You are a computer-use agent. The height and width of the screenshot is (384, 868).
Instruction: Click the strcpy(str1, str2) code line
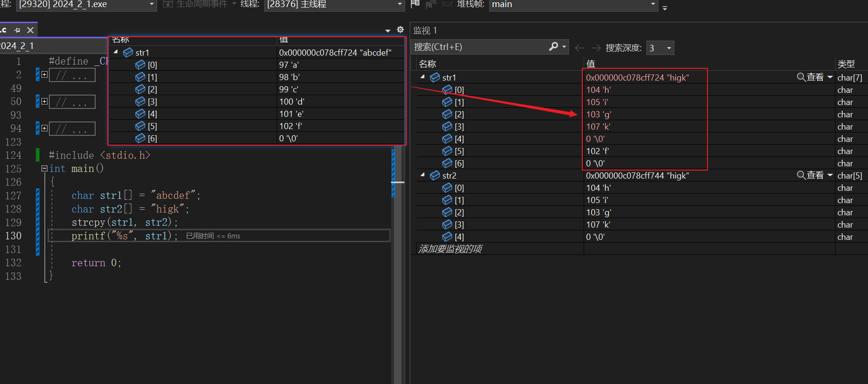point(125,222)
